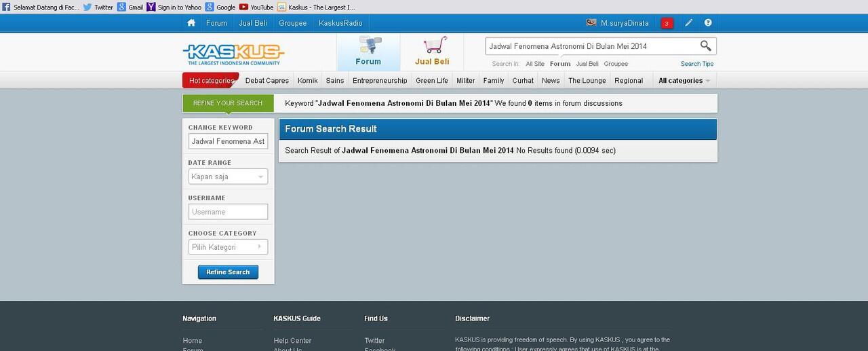Open the Curhat category

(x=523, y=80)
